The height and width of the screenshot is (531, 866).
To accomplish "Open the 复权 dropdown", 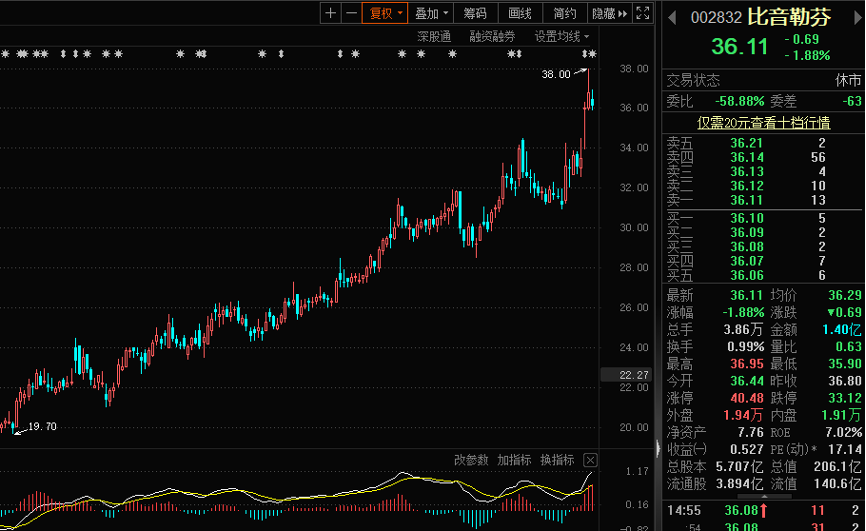I will pos(385,13).
